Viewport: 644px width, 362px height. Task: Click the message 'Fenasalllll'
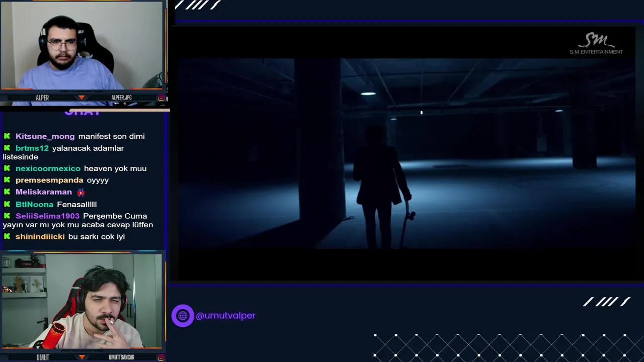tap(76, 204)
